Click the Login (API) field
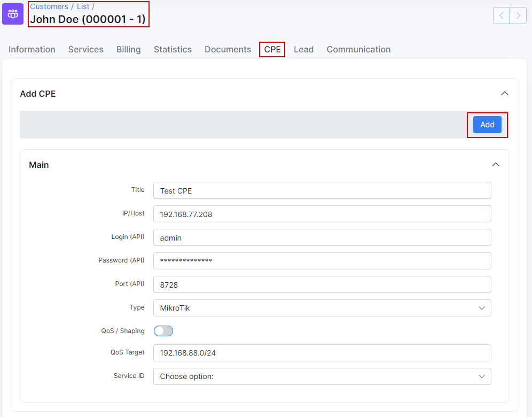This screenshot has width=532, height=417. point(322,237)
